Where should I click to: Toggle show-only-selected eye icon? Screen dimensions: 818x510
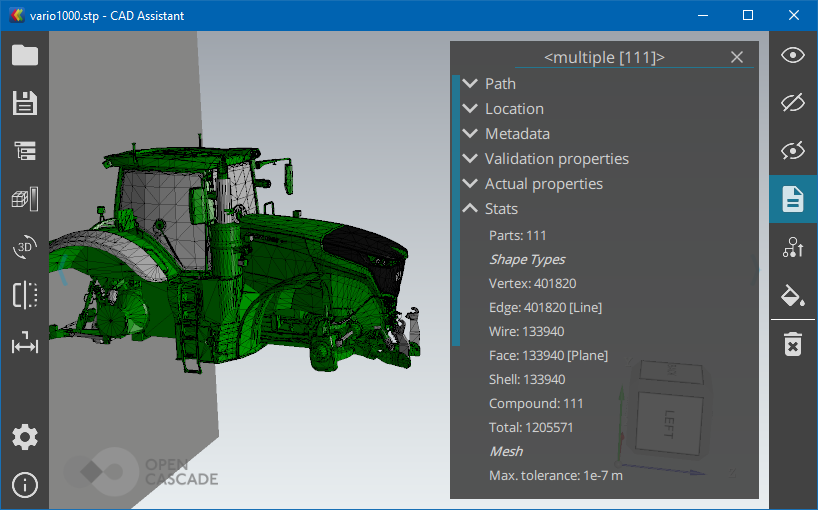(x=793, y=151)
